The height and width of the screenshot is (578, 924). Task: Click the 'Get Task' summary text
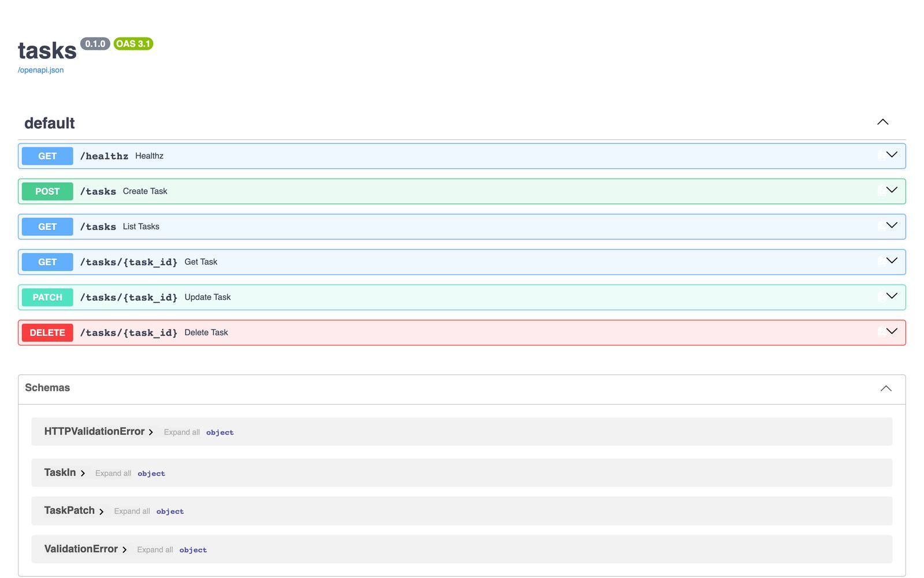[x=201, y=262]
